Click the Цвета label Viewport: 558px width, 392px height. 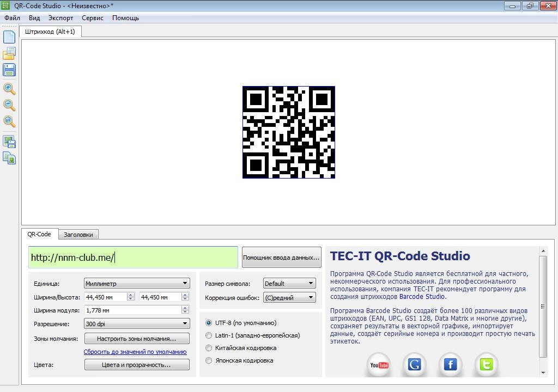pos(44,365)
